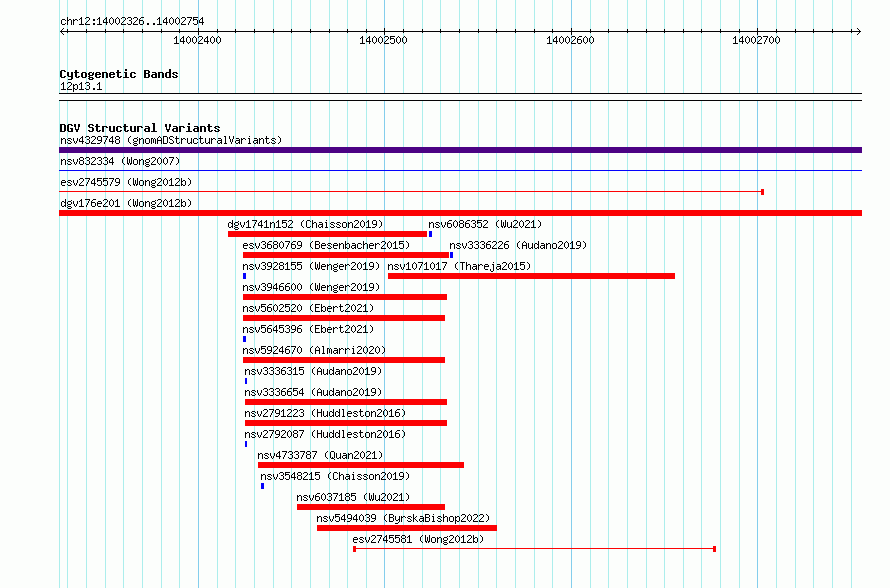Click nsv5494039 (ByrskaBishop2022) label
Image resolution: width=890 pixels, height=588 pixels.
[403, 518]
